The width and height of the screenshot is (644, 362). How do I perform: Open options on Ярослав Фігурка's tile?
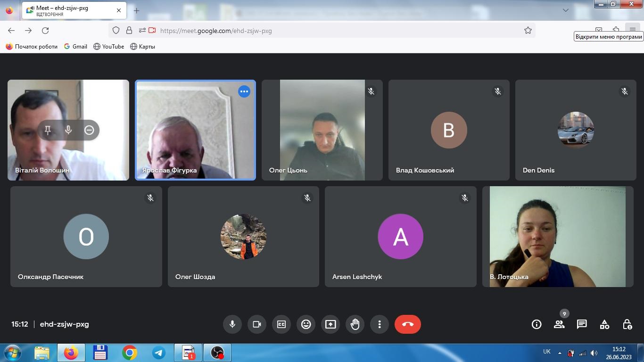[x=244, y=91]
